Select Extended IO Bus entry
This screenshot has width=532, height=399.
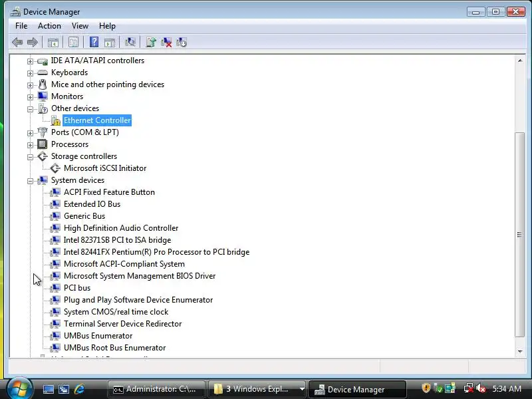[x=92, y=204]
